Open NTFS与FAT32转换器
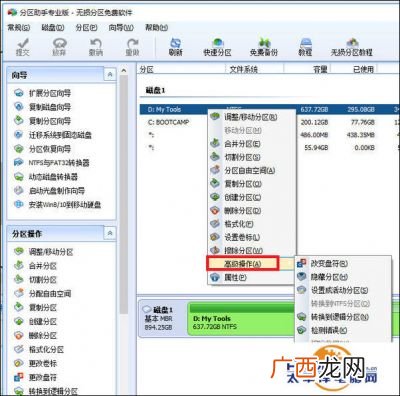400x396 pixels. click(x=52, y=163)
